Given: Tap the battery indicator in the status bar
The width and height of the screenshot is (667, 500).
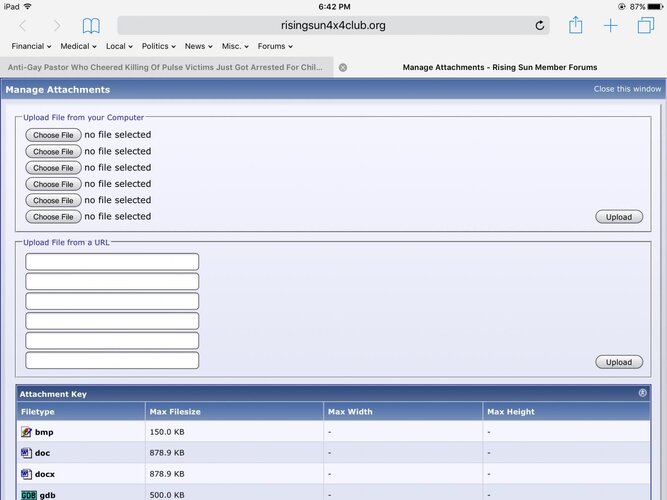Looking at the screenshot, I should [654, 7].
